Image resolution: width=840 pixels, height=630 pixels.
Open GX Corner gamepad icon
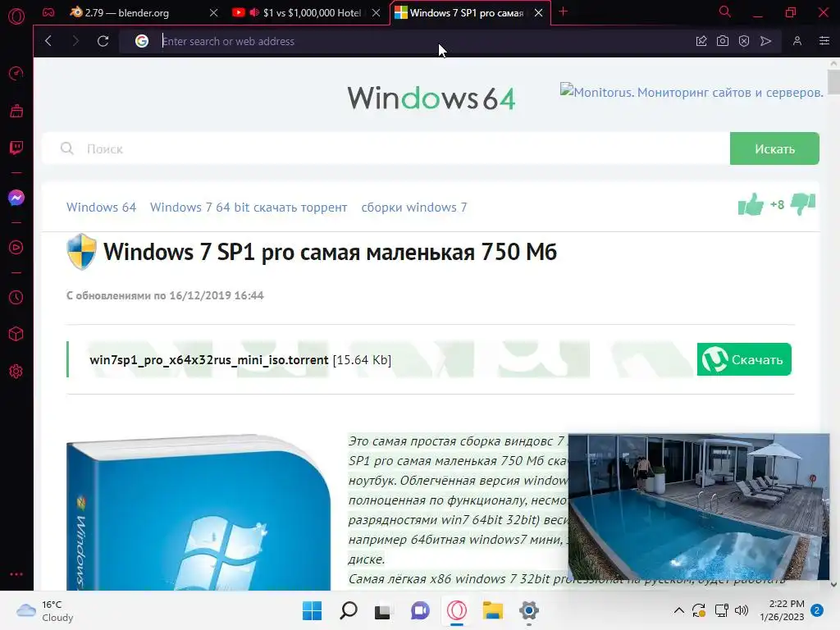click(x=48, y=12)
